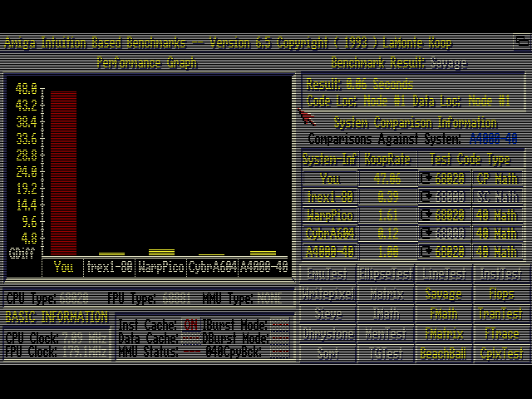
Task: Click the cycle icon in the Trexl-80 row
Action: [426, 197]
